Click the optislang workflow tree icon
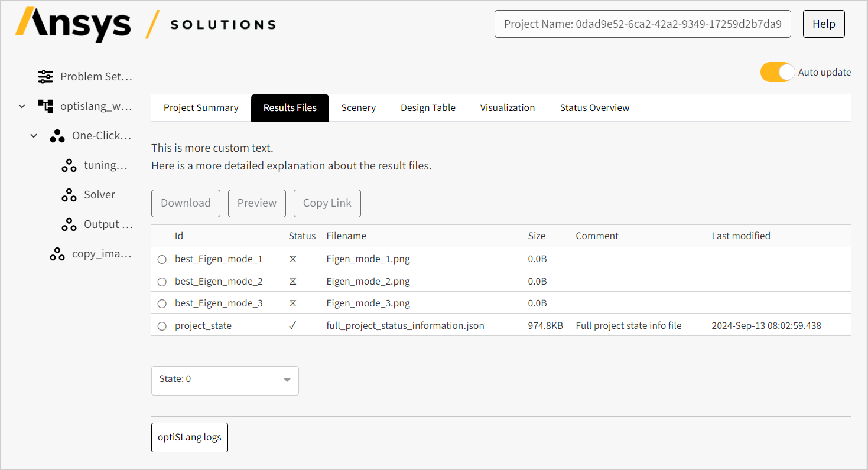Screen dimensions: 868x470 45,106
